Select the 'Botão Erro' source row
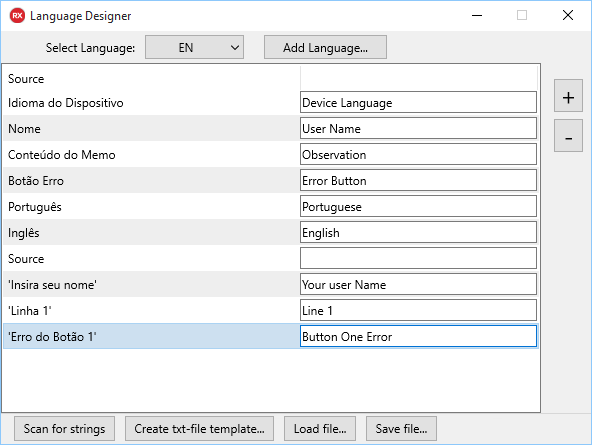The image size is (592, 445). (x=151, y=180)
